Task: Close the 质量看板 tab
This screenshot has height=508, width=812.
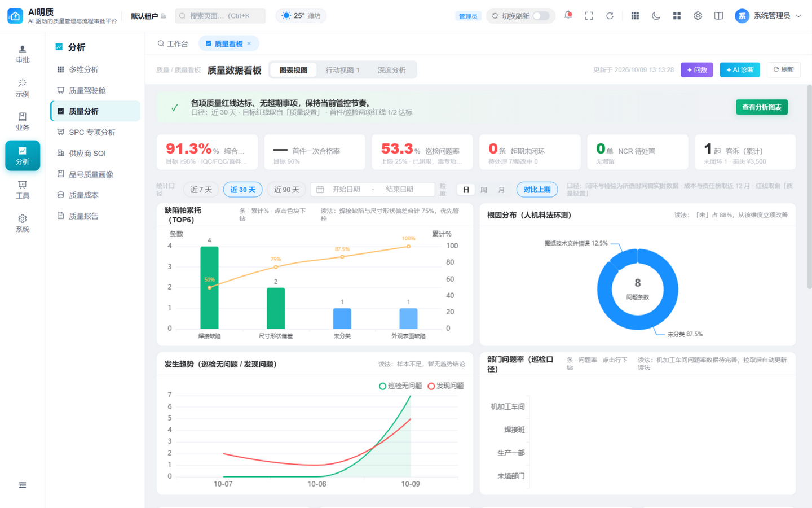Action: pyautogui.click(x=249, y=43)
